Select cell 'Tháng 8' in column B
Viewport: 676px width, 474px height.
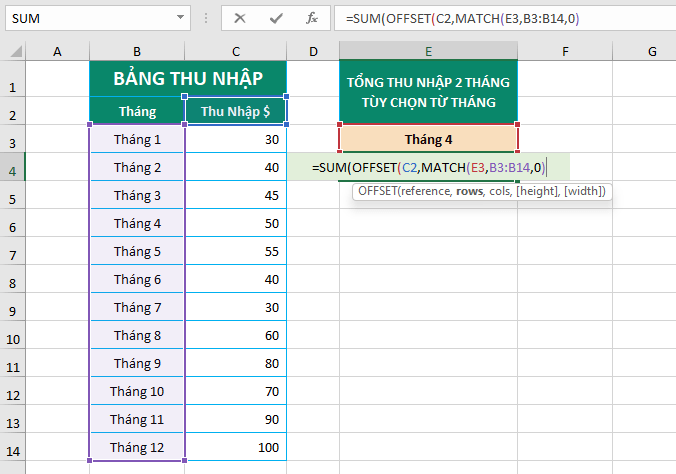tap(137, 335)
